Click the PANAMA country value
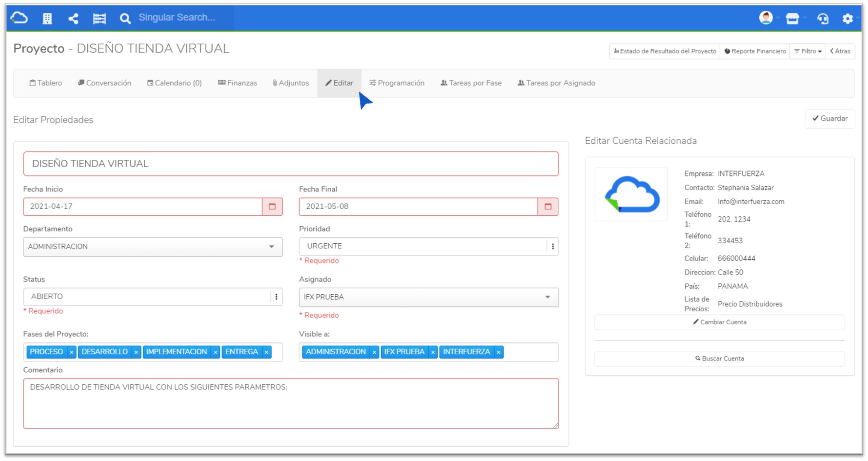Image resolution: width=868 pixels, height=461 pixels. pos(733,286)
